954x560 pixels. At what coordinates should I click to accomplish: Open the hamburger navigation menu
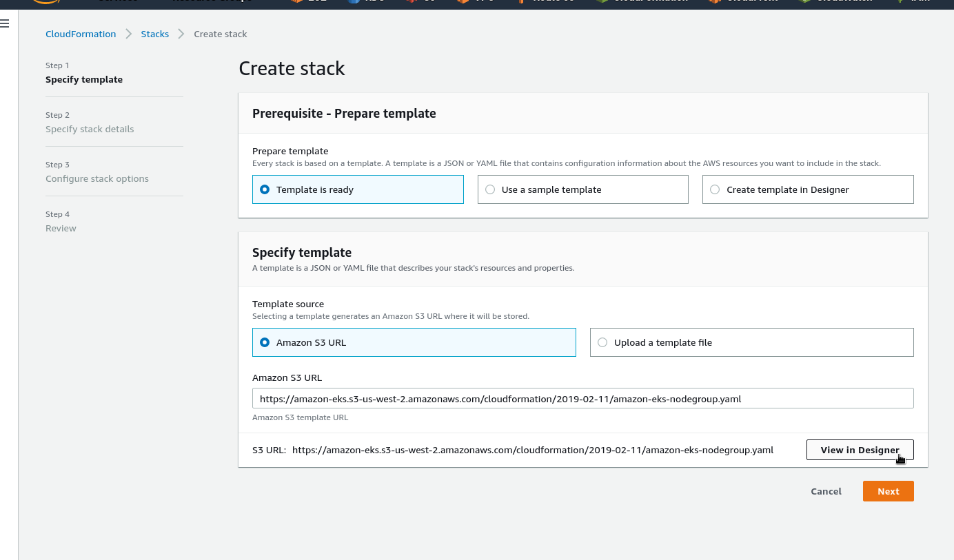(x=5, y=23)
